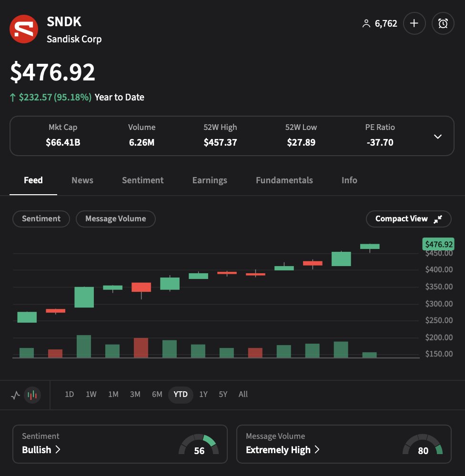Switch to the Earnings tab
The width and height of the screenshot is (465, 476).
coord(209,180)
